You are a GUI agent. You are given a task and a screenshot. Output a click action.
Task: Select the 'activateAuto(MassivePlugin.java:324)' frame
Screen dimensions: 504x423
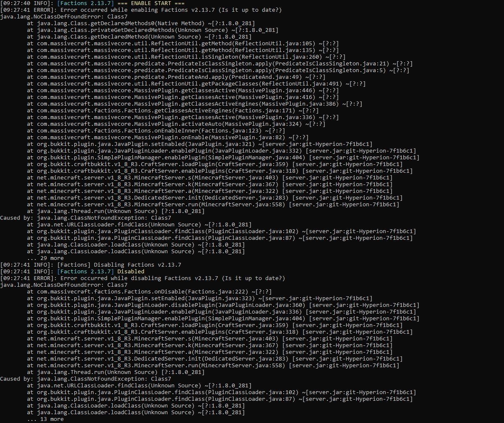[176, 124]
